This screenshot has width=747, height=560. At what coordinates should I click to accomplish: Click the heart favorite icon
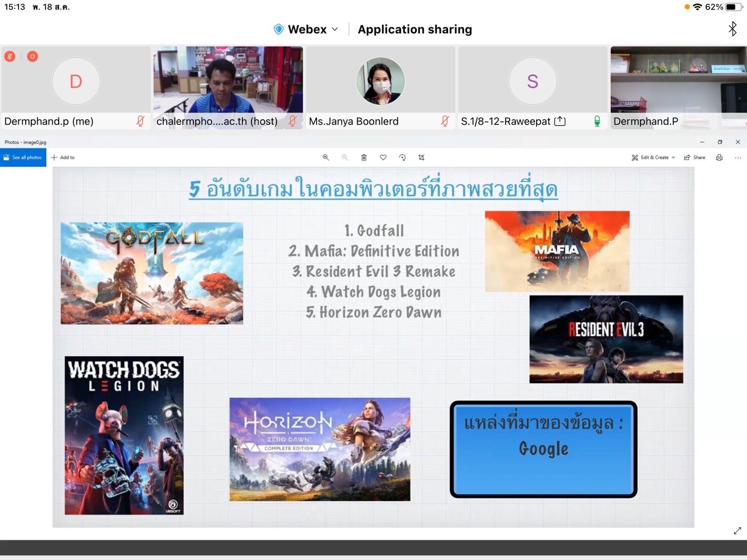[x=383, y=158]
